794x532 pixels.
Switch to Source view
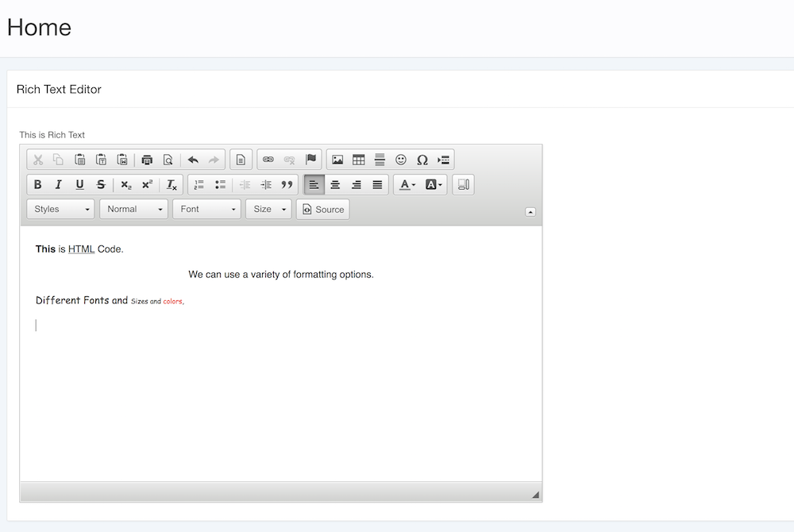(322, 209)
